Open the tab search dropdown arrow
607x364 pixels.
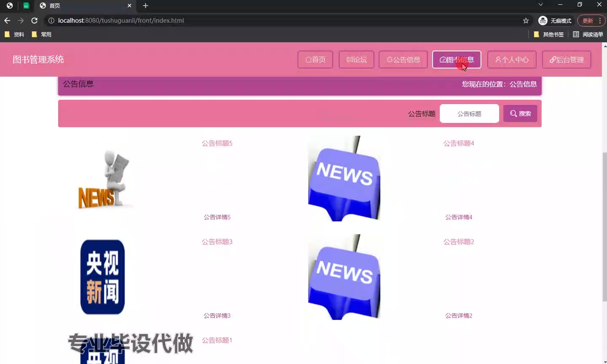point(540,5)
